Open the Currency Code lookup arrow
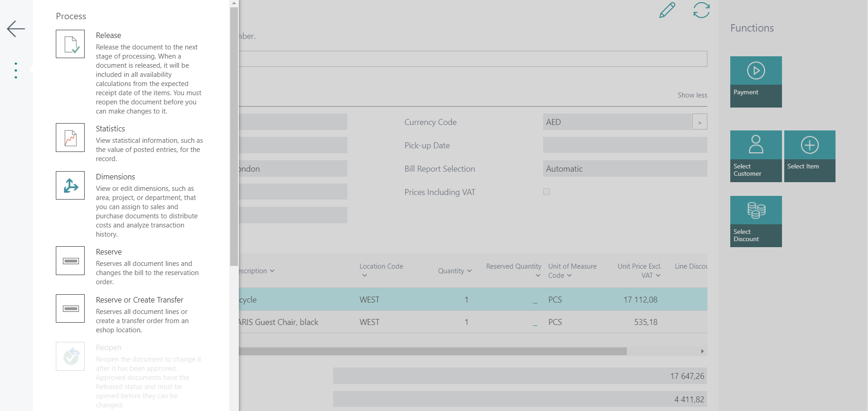Viewport: 868px width, 411px height. click(x=700, y=122)
